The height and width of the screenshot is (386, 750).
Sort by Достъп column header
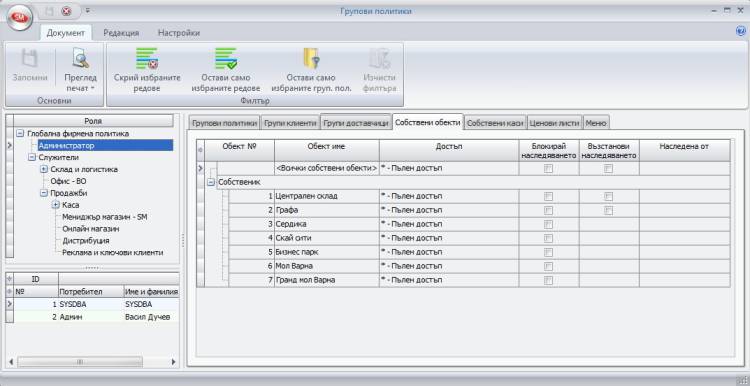[449, 150]
